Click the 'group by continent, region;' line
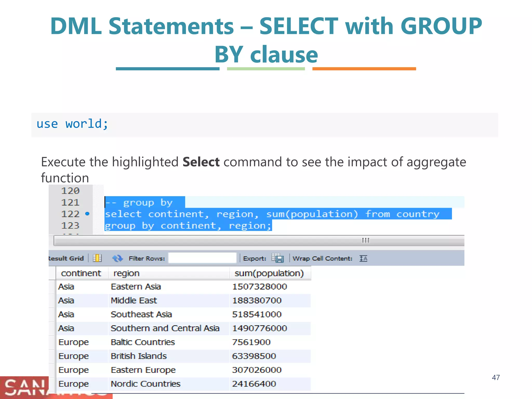The height and width of the screenshot is (399, 532). coord(188,225)
